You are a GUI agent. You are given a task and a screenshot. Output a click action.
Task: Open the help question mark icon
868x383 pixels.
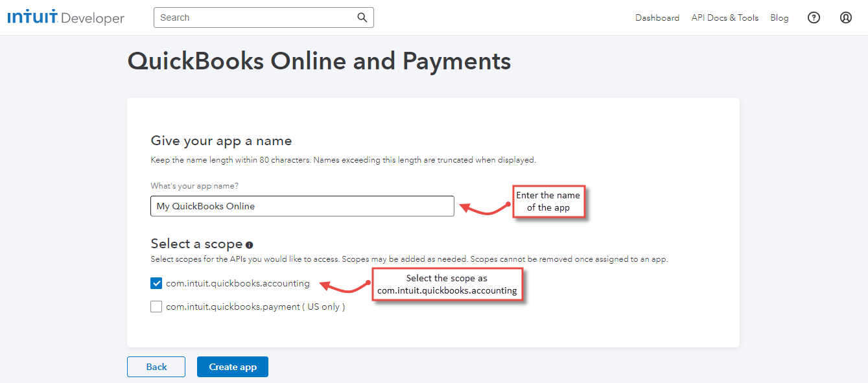pos(814,17)
